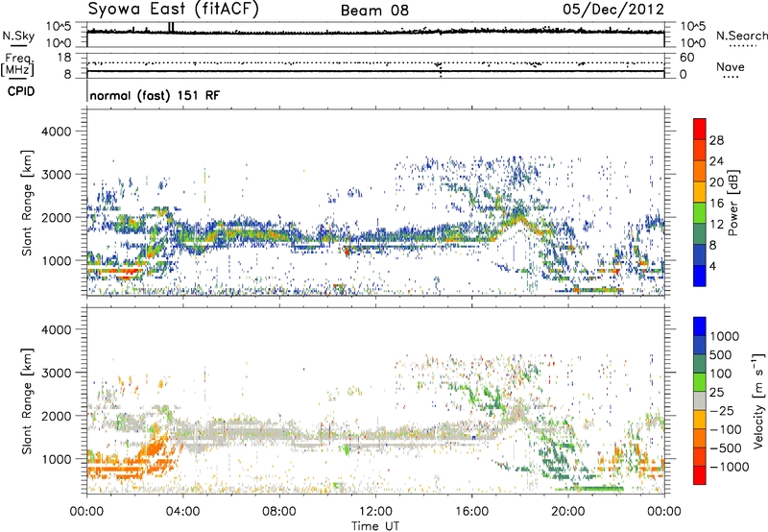This screenshot has width=768, height=532.
Task: Click the 18 tick on the frequency axis
Action: coord(64,58)
